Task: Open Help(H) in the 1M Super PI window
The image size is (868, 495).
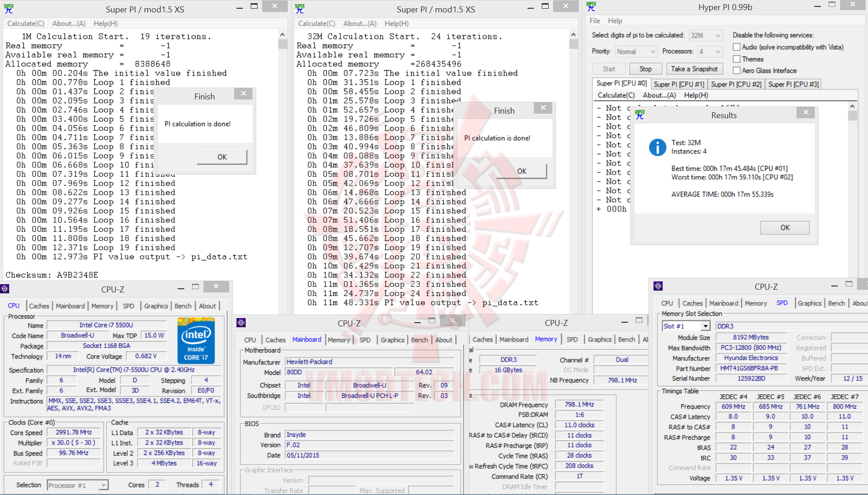Action: pyautogui.click(x=105, y=23)
